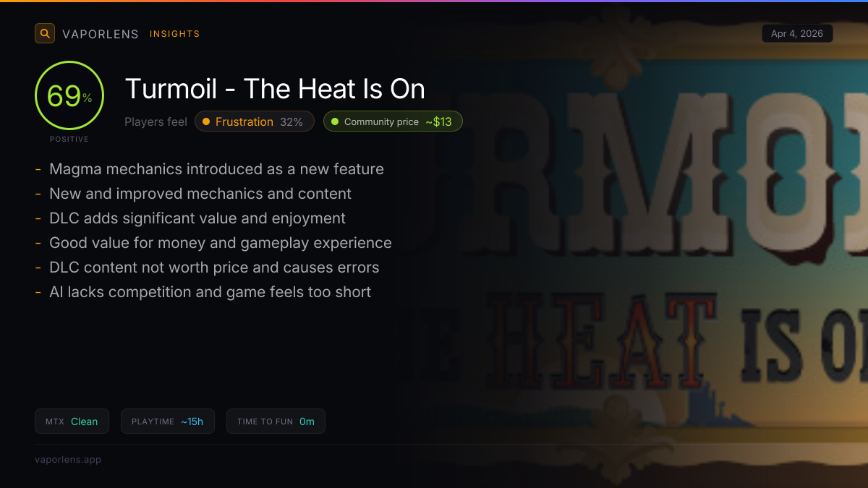Switch to the INSIGHTS tab label

(x=175, y=34)
